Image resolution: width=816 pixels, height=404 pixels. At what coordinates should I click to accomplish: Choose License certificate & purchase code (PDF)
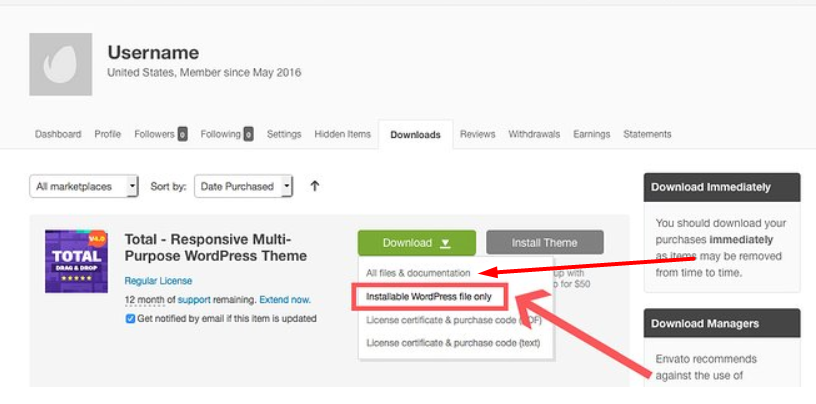click(454, 320)
